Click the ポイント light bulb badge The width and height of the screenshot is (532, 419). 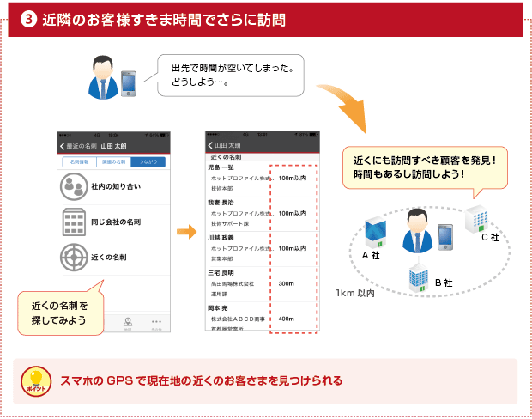(36, 381)
